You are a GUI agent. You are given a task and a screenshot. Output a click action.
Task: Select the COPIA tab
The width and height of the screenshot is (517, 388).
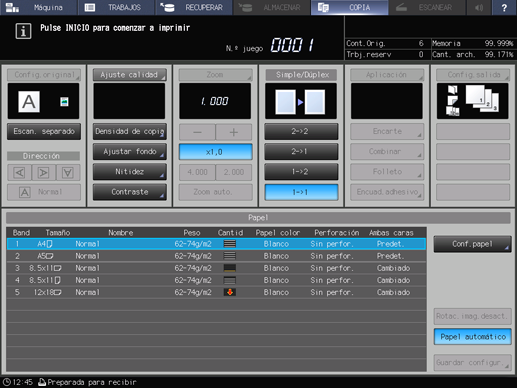pyautogui.click(x=349, y=7)
